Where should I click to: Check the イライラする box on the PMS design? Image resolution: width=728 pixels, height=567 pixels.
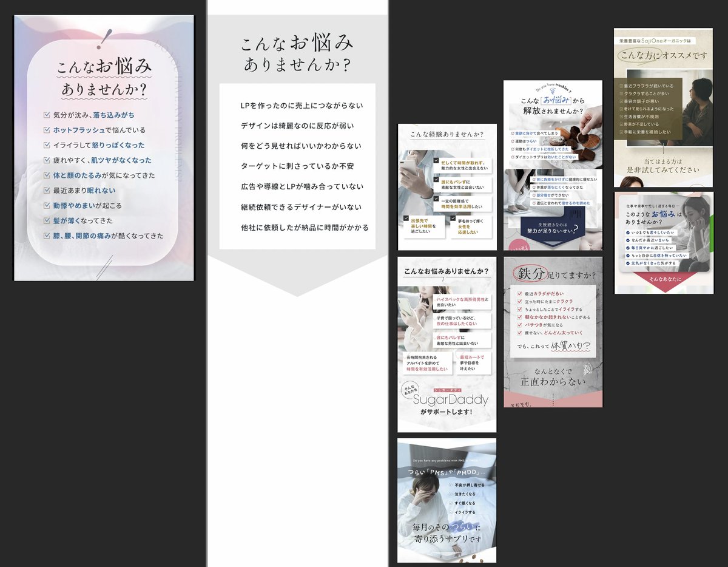pyautogui.click(x=451, y=512)
